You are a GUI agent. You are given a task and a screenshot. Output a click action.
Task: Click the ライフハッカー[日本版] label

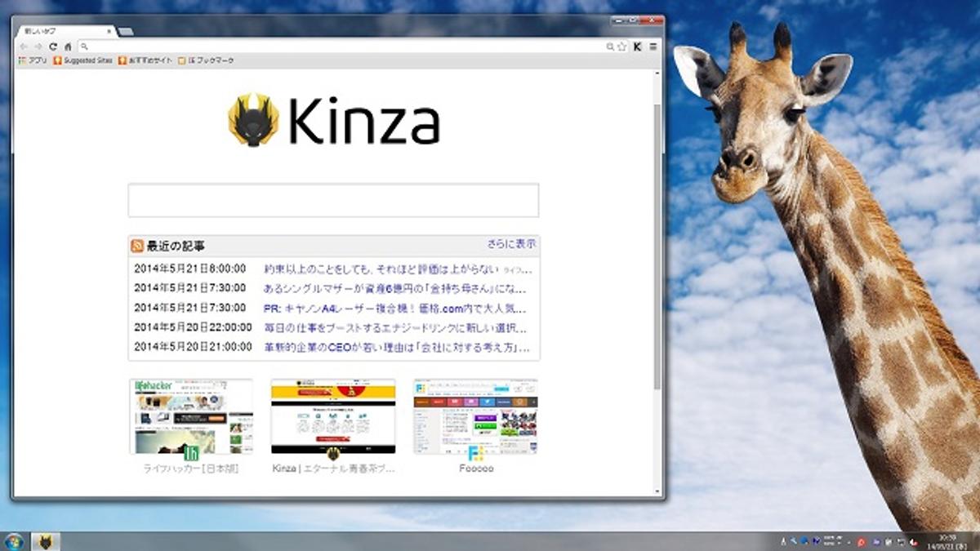191,469
